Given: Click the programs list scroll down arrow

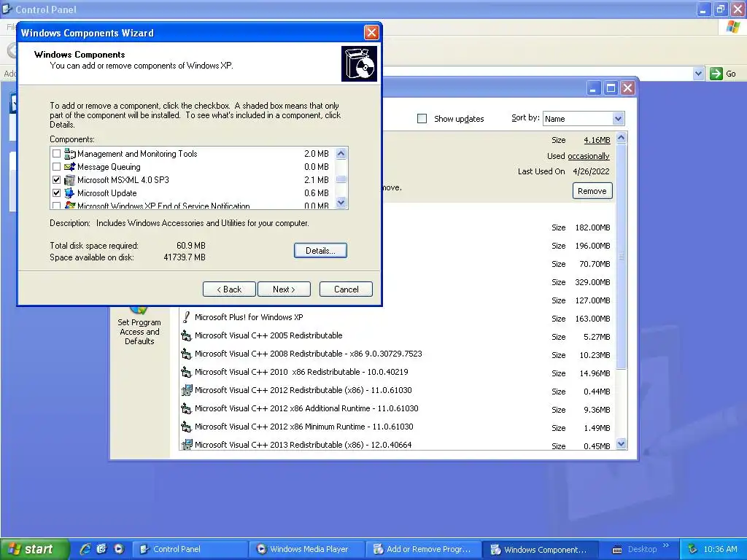Looking at the screenshot, I should 621,444.
